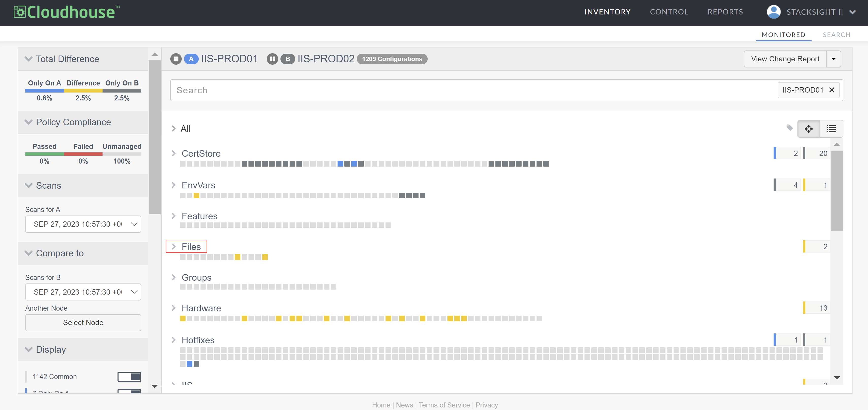Click the Select Node button

coord(83,323)
